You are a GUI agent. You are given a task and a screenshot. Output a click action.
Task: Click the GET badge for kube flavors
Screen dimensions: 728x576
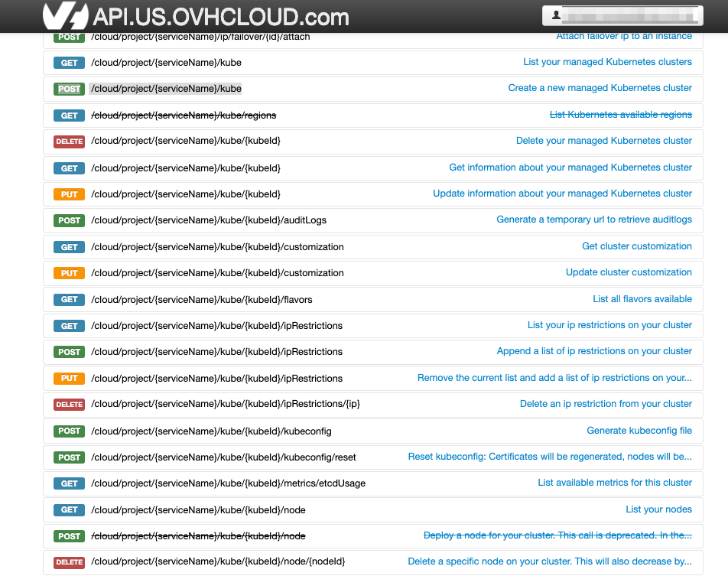[x=69, y=300]
